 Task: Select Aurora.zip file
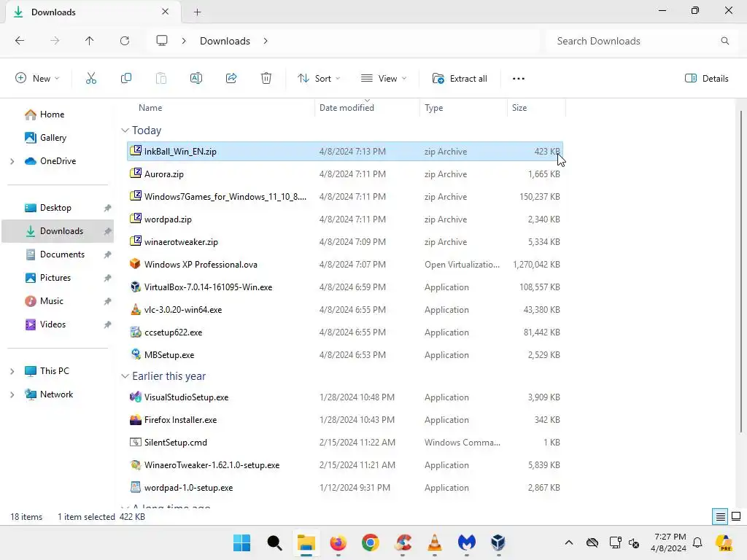point(345,174)
